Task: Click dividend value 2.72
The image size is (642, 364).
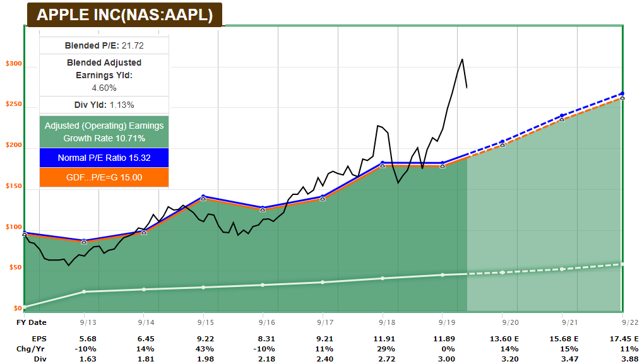Action: coord(387,359)
